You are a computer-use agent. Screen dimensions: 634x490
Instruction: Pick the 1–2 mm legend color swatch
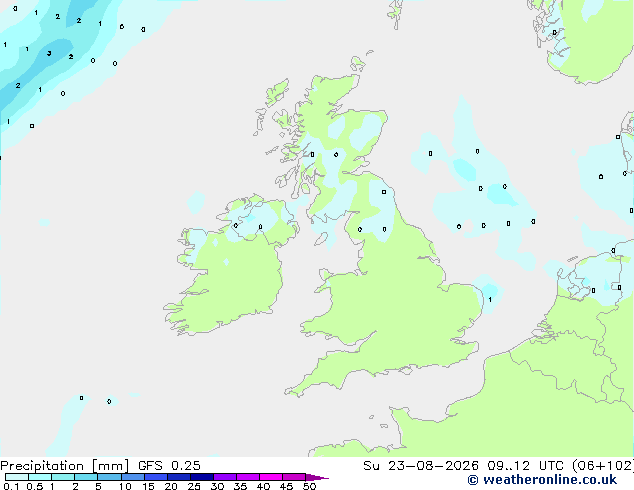pyautogui.click(x=63, y=477)
